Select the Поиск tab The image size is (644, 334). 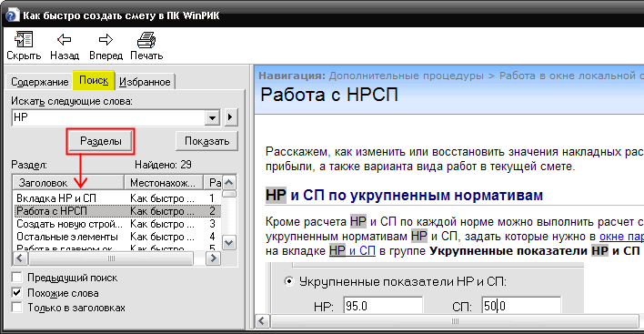click(x=94, y=80)
